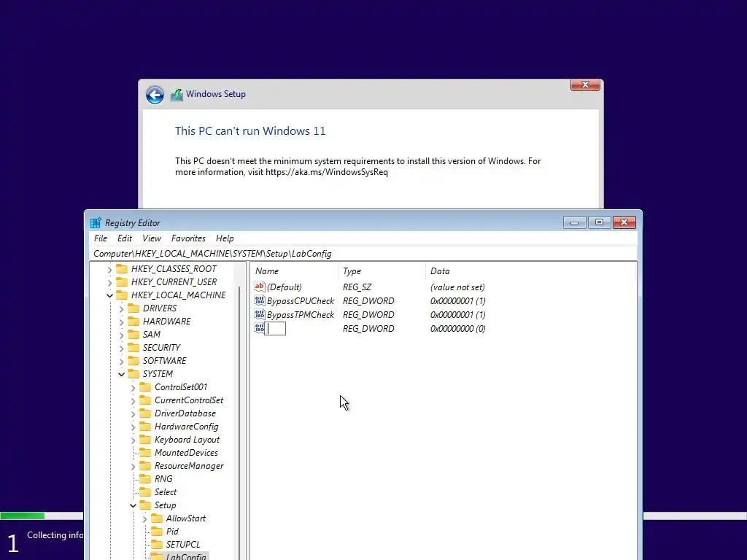The height and width of the screenshot is (560, 747).
Task: Click the DRIVERS folder icon
Action: click(133, 308)
